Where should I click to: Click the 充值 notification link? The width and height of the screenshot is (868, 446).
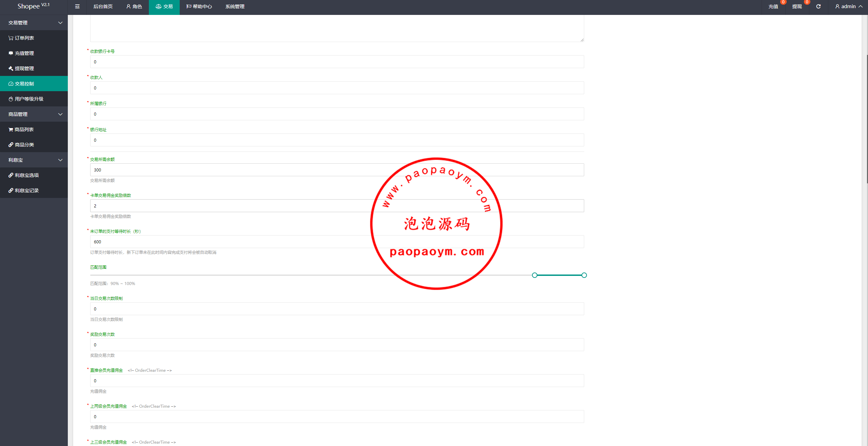tap(773, 6)
